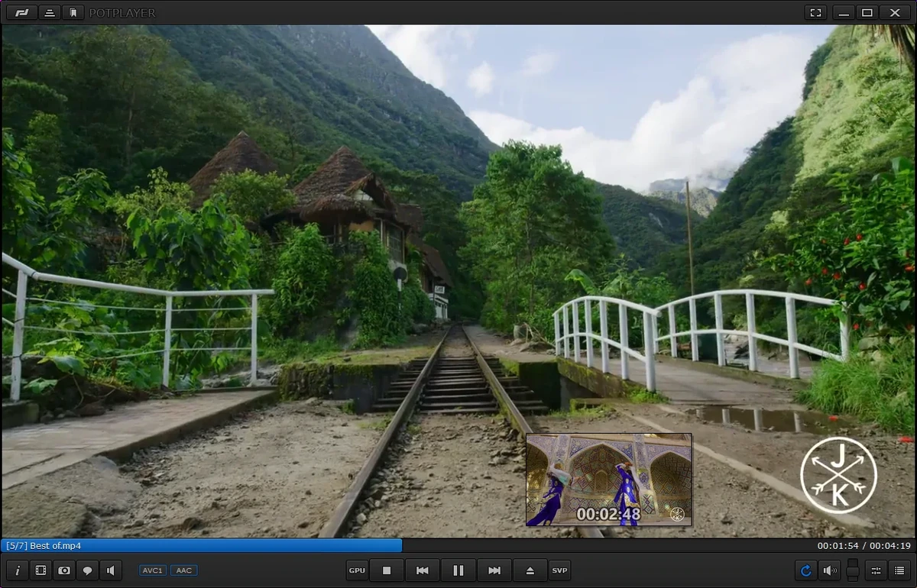Open the control panel equalizer sliders
917x588 pixels.
(x=876, y=570)
